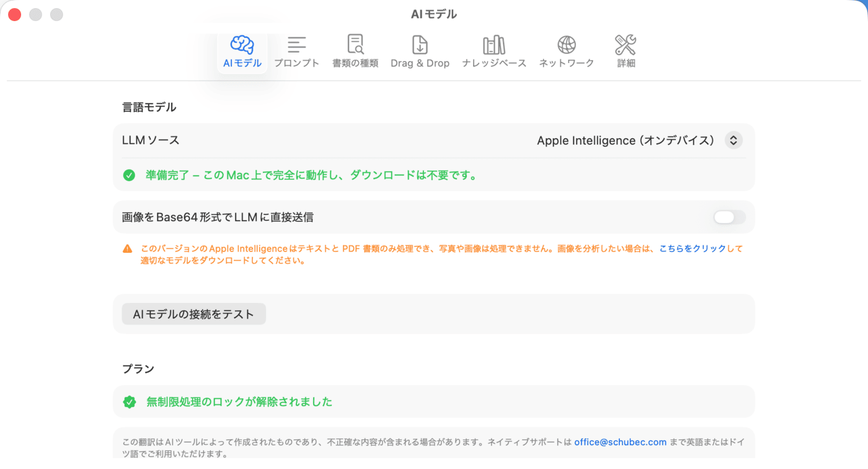The height and width of the screenshot is (469, 868).
Task: Open the 詳細 tools icon
Action: coord(626,45)
